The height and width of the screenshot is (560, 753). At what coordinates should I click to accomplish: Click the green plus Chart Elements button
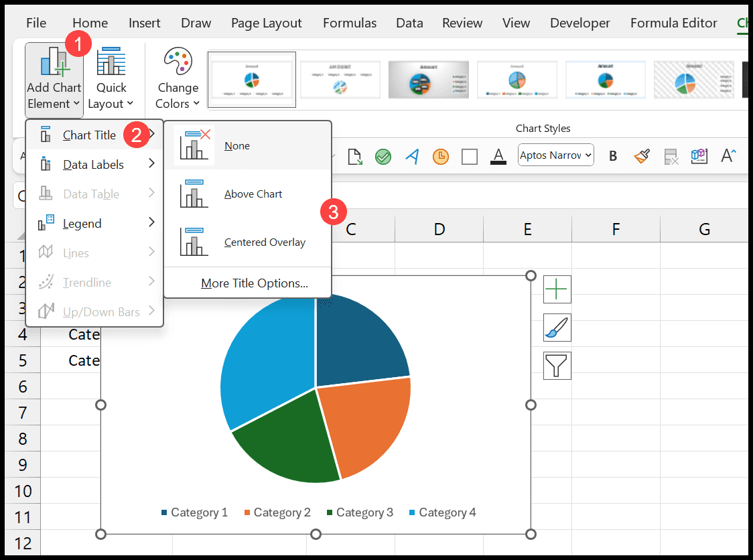pyautogui.click(x=557, y=289)
